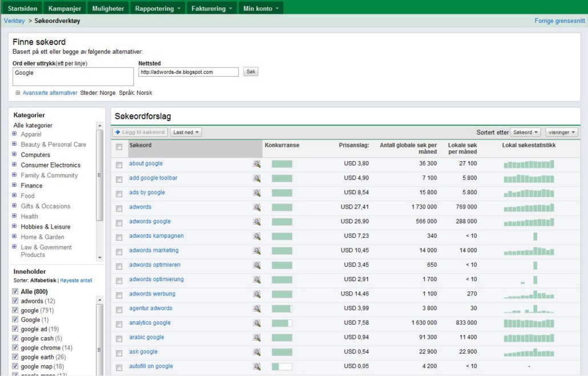This screenshot has height=376, width=588.
Task: Uncheck the 'google earth (26)' filter
Action: click(15, 357)
